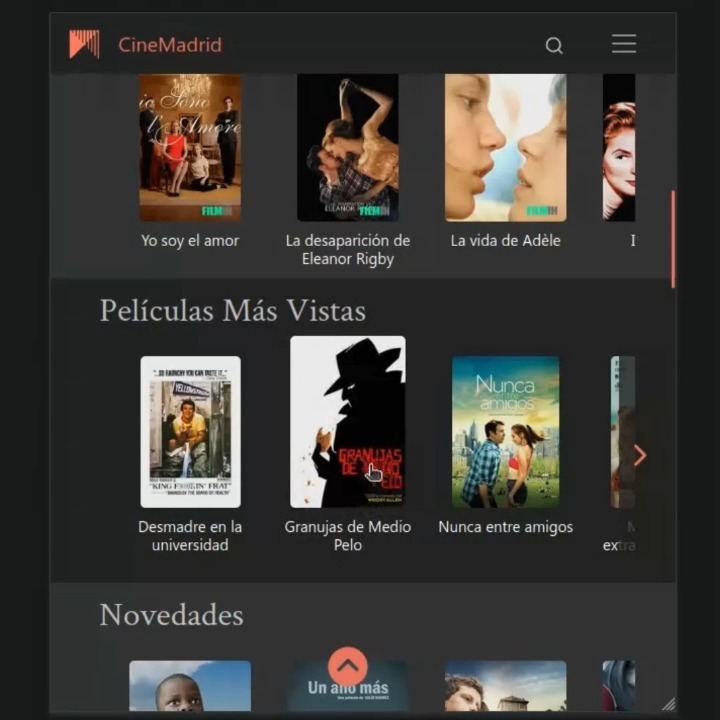Click Granujas de Medio Pelo title

(x=348, y=536)
